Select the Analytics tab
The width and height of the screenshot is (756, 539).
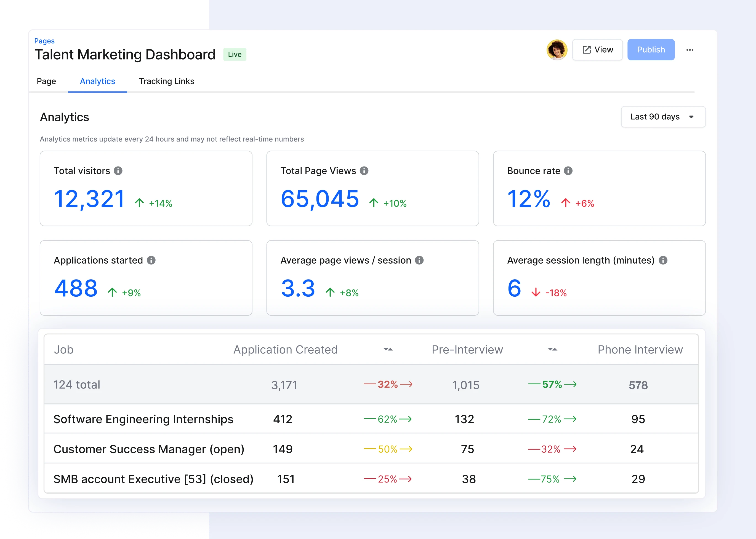tap(97, 81)
